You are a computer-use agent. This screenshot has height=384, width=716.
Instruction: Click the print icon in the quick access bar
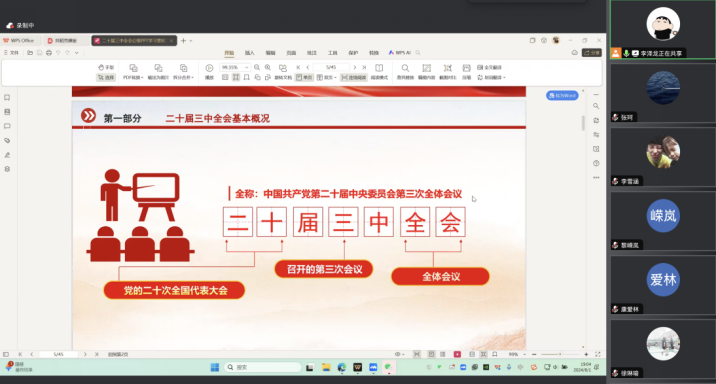pos(49,53)
